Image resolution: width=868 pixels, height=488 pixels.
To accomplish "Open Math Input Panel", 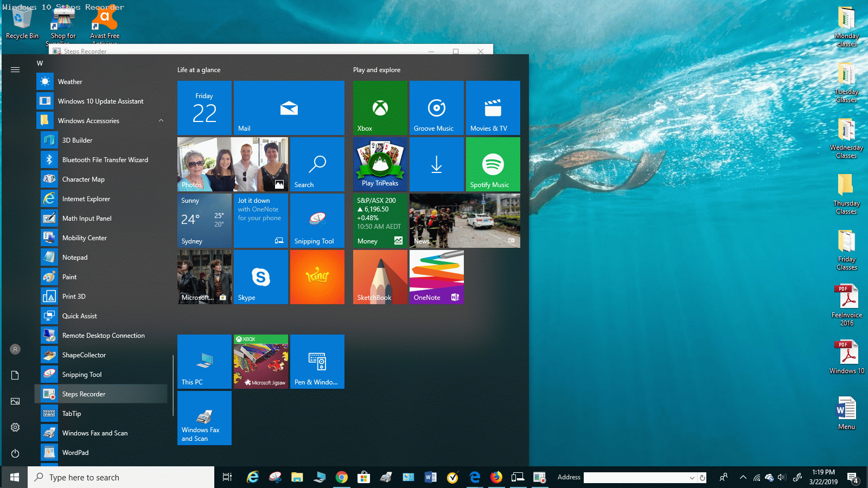I will click(101, 219).
